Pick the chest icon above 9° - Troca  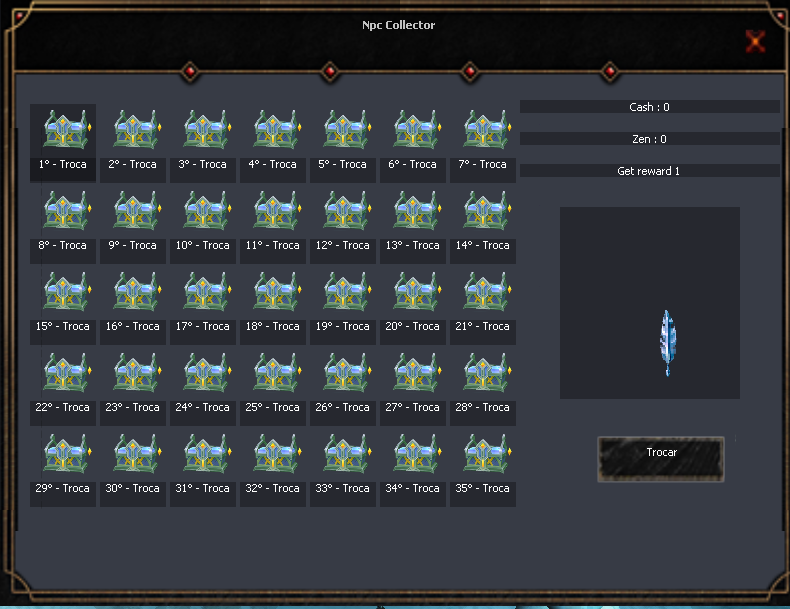coord(137,211)
